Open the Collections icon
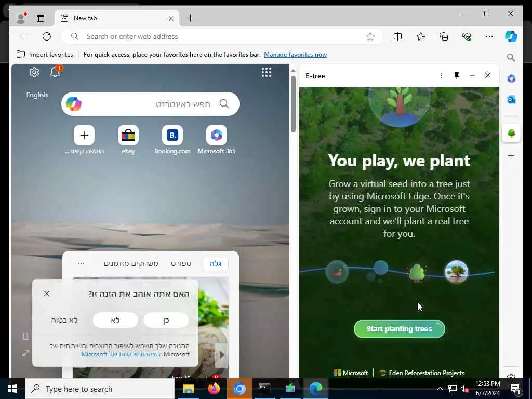The image size is (532, 399). click(x=444, y=36)
